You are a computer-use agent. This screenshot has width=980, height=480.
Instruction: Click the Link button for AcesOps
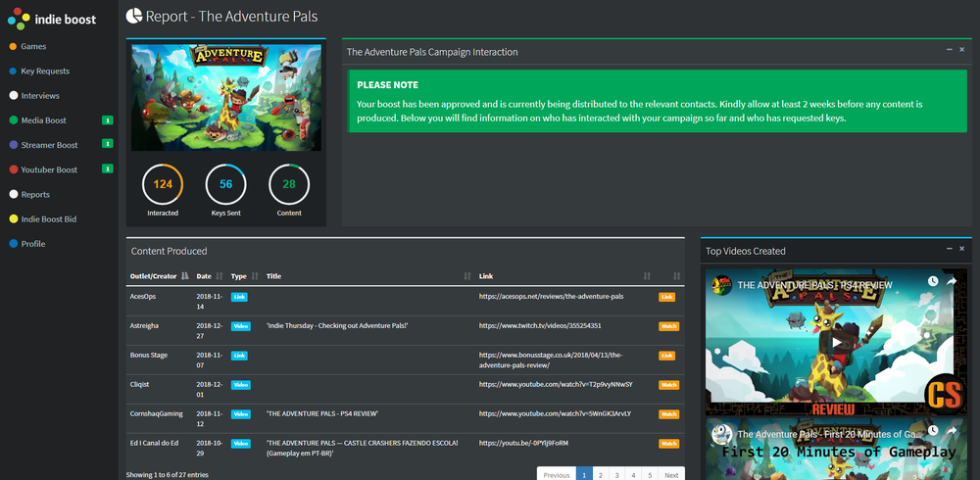(x=666, y=297)
